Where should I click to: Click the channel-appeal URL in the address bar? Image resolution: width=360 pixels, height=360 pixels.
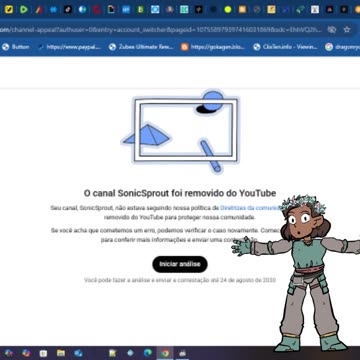[161, 30]
